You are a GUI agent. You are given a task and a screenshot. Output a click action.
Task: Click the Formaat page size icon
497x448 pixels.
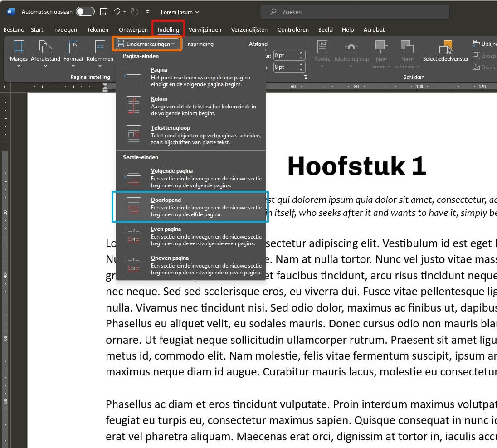pyautogui.click(x=73, y=48)
